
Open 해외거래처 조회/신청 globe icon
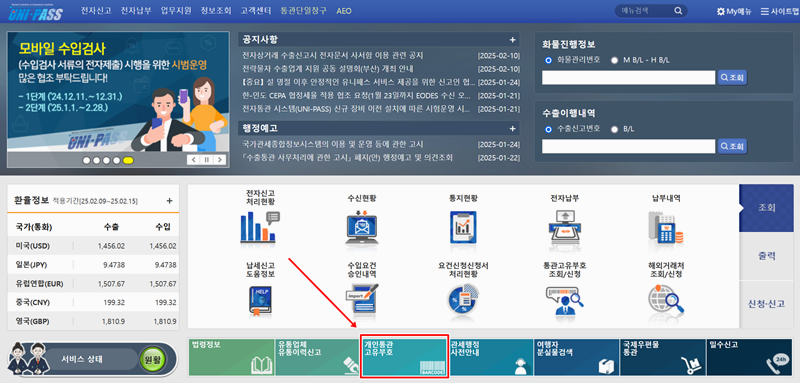(666, 300)
